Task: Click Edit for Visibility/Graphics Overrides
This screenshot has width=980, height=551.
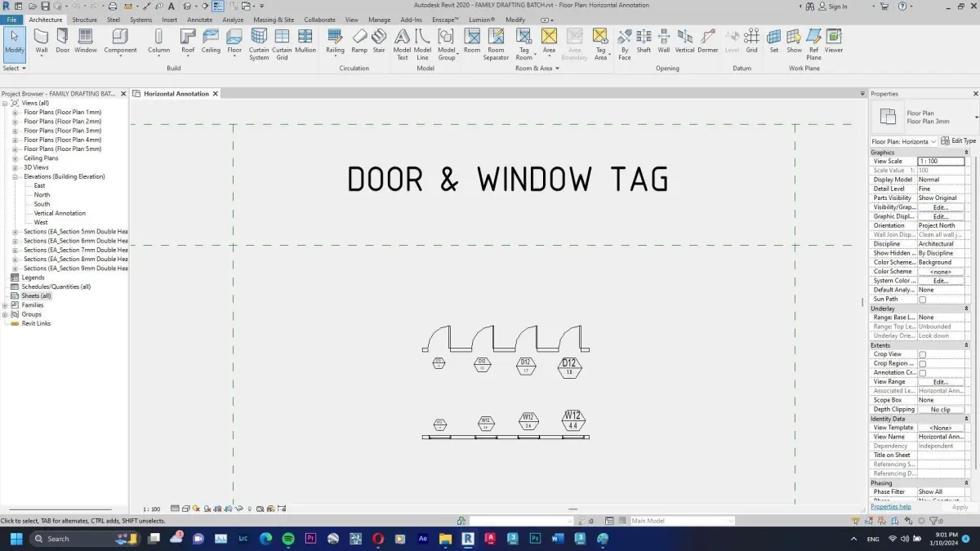Action: (x=941, y=207)
